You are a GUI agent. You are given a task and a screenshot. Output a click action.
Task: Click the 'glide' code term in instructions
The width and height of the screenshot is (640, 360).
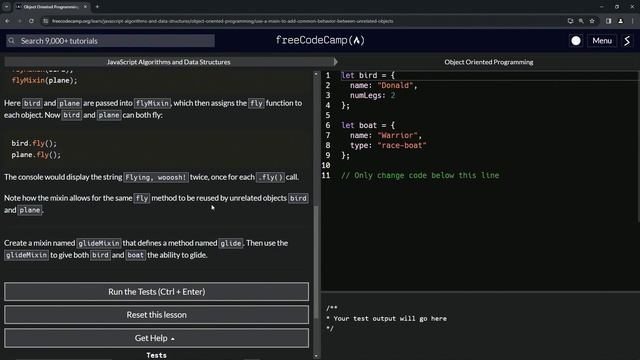click(x=231, y=243)
